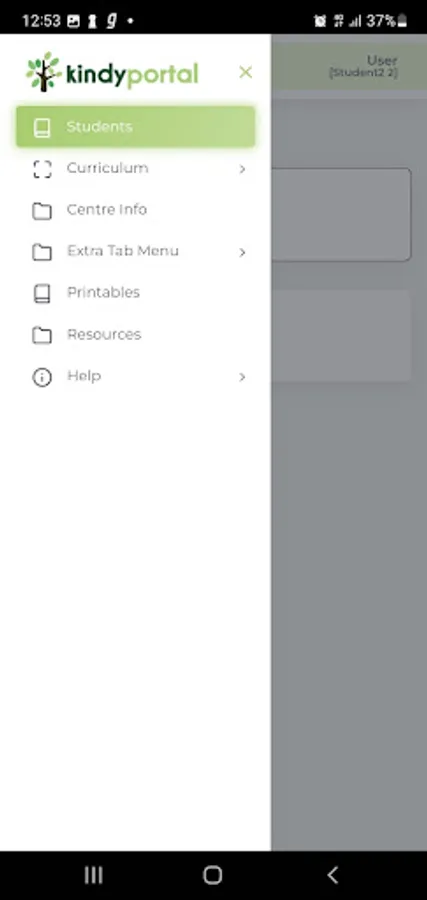Tap the Android back arrow

(332, 875)
